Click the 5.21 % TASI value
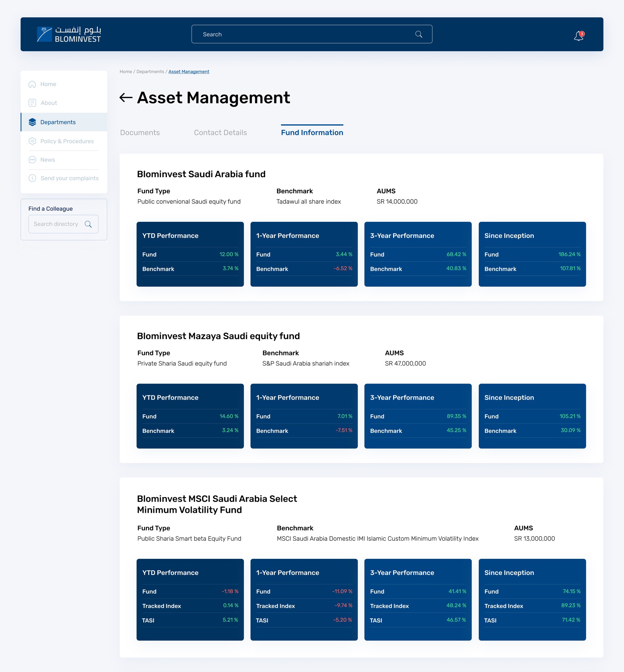 tap(230, 619)
